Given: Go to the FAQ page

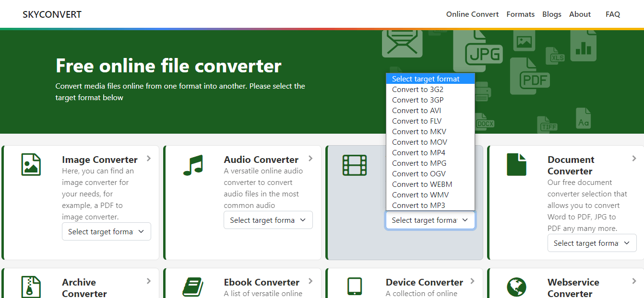Looking at the screenshot, I should (612, 14).
